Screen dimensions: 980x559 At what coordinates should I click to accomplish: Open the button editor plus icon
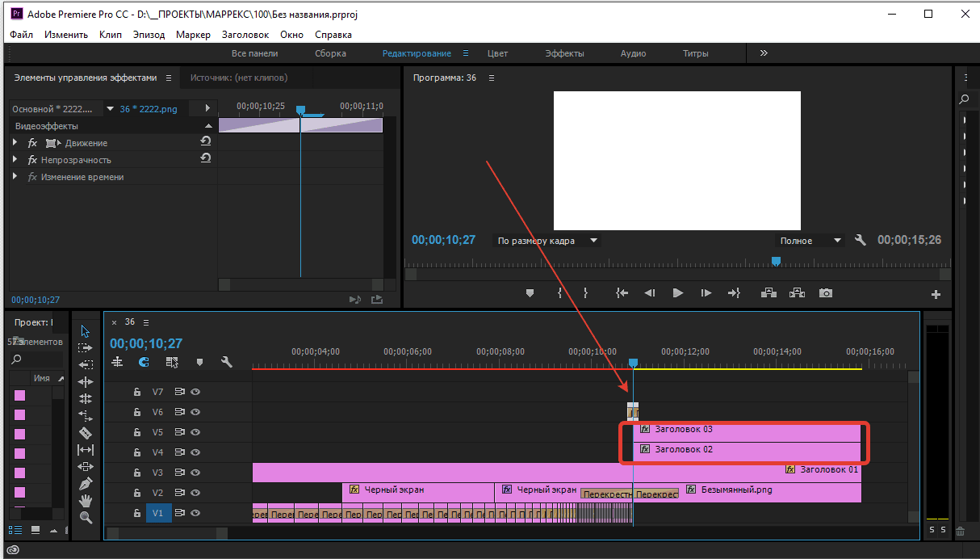tap(936, 295)
